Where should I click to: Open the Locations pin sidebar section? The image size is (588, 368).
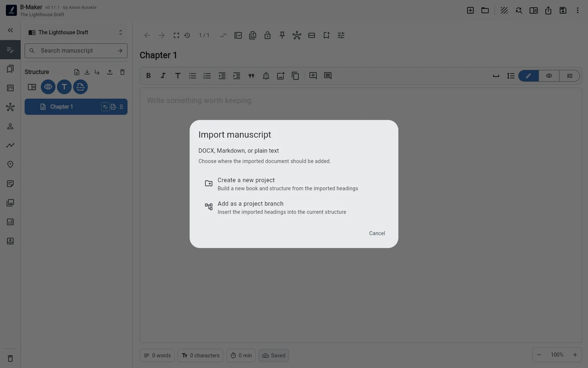pos(10,164)
